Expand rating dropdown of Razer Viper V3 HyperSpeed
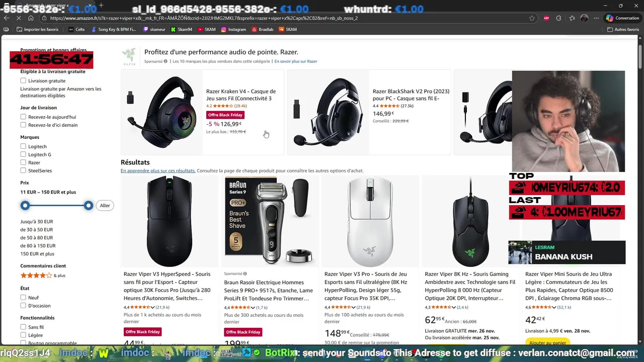Image resolution: width=644 pixels, height=362 pixels. [x=152, y=307]
